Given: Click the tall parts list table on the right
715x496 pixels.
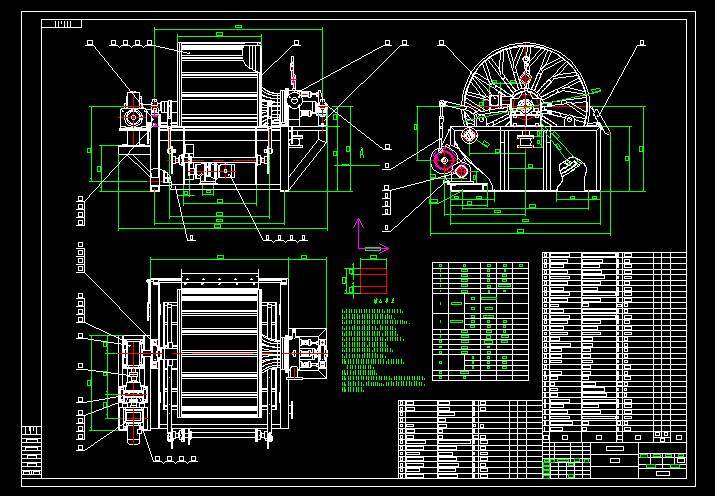Looking at the screenshot, I should 615,346.
